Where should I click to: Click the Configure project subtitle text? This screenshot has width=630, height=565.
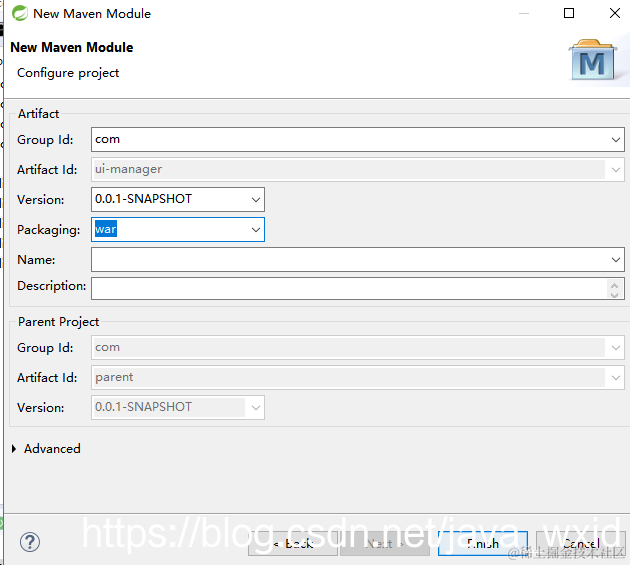pos(68,73)
